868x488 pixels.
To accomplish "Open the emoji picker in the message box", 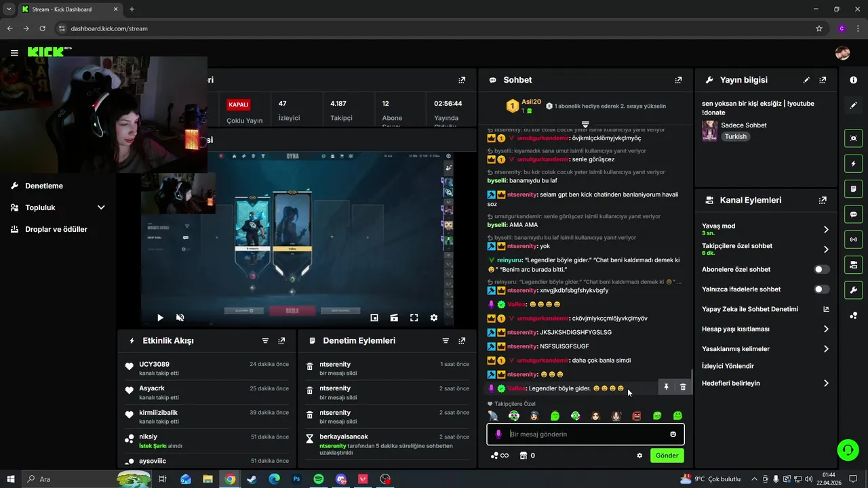I will [x=673, y=434].
